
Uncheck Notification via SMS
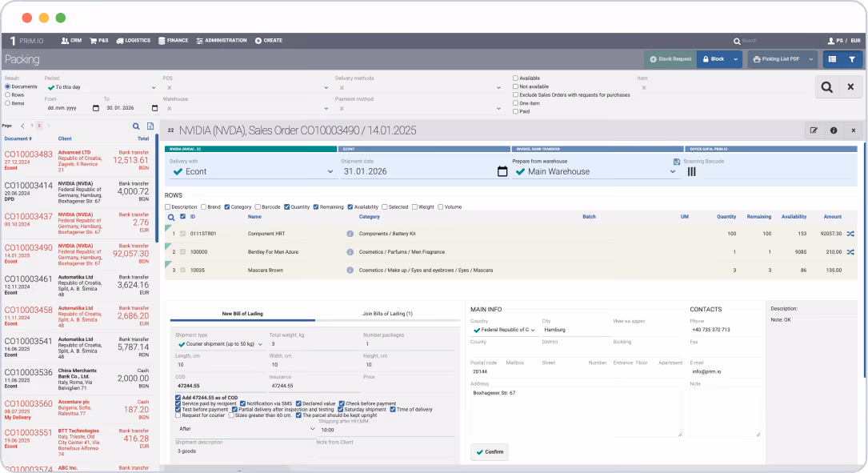point(243,403)
